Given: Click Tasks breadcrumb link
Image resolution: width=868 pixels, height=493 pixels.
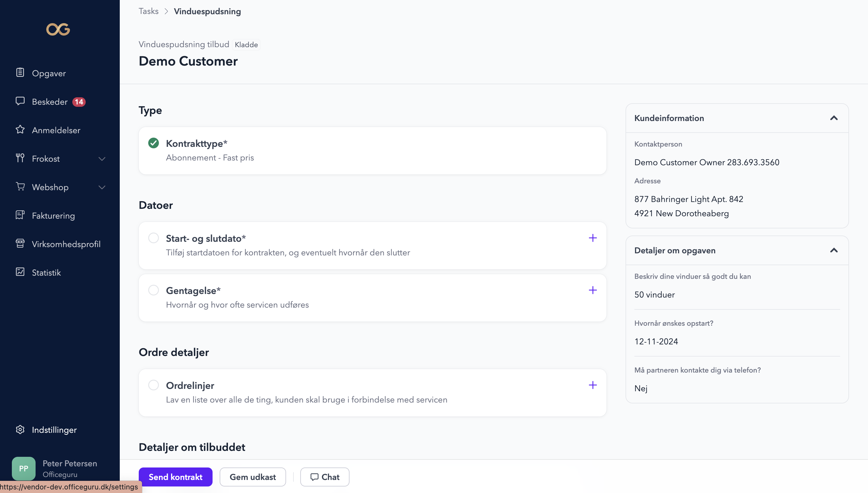Looking at the screenshot, I should (x=149, y=11).
